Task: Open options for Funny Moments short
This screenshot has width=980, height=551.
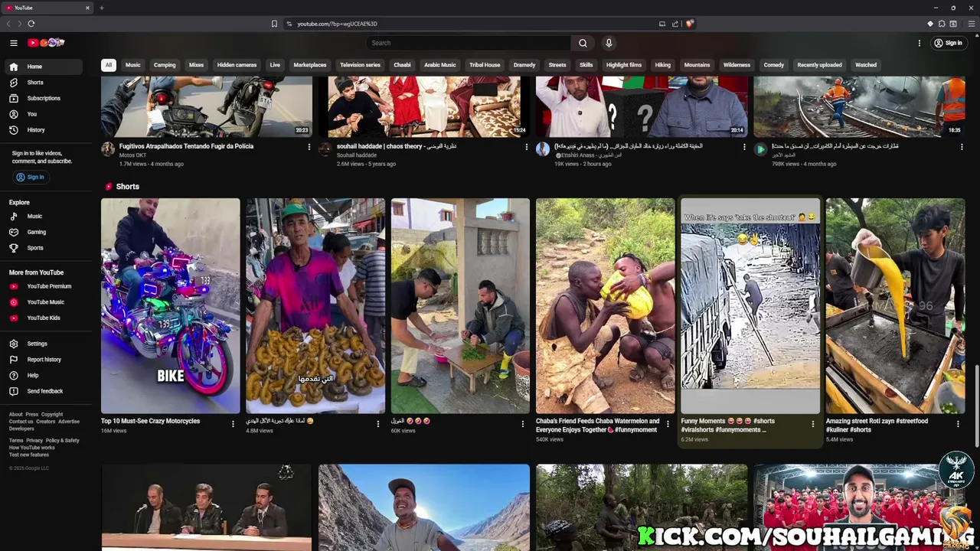Action: pos(813,423)
